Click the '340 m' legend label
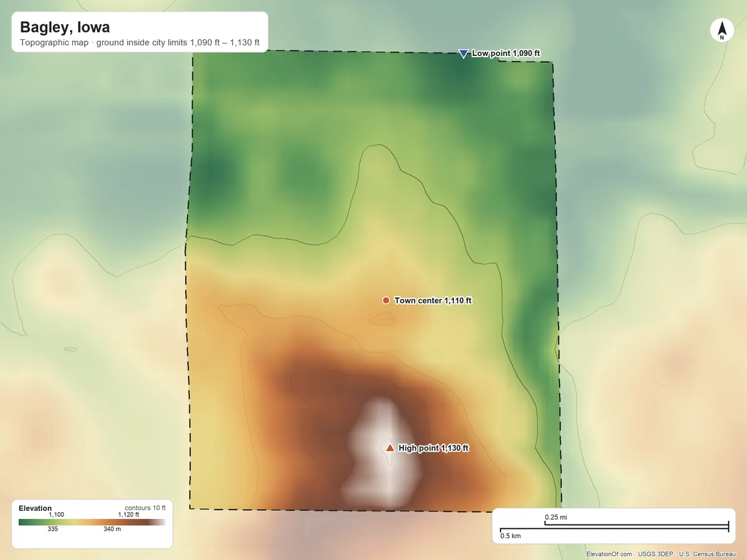This screenshot has width=747, height=560. [x=113, y=530]
